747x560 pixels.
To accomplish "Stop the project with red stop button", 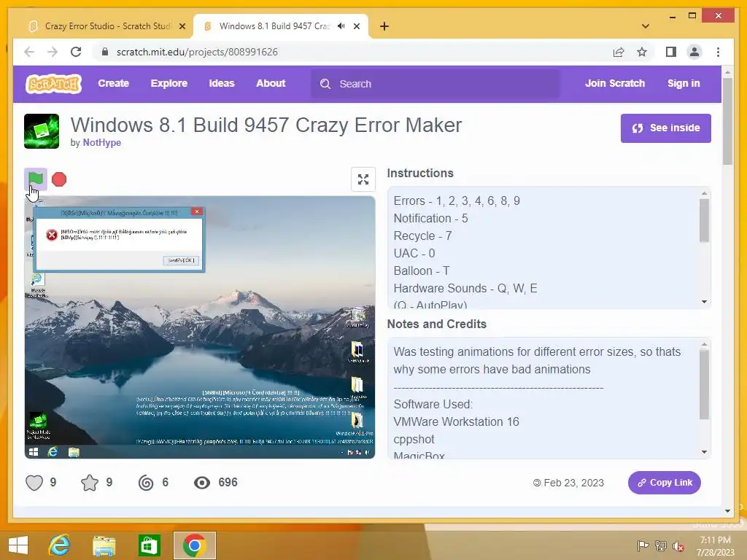I will pyautogui.click(x=59, y=179).
